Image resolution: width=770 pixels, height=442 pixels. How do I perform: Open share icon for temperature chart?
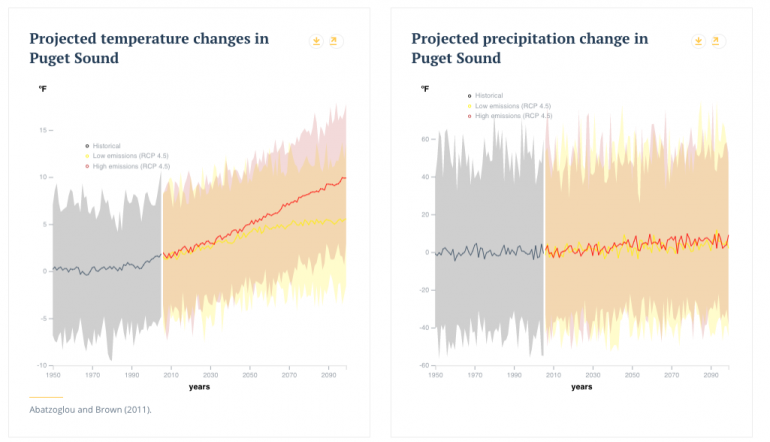click(334, 41)
